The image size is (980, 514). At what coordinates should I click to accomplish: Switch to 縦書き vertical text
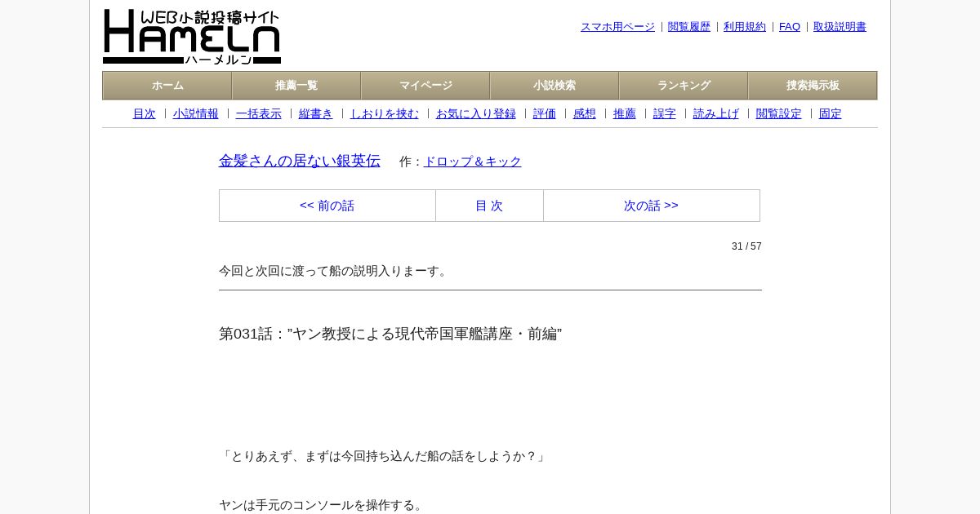316,114
